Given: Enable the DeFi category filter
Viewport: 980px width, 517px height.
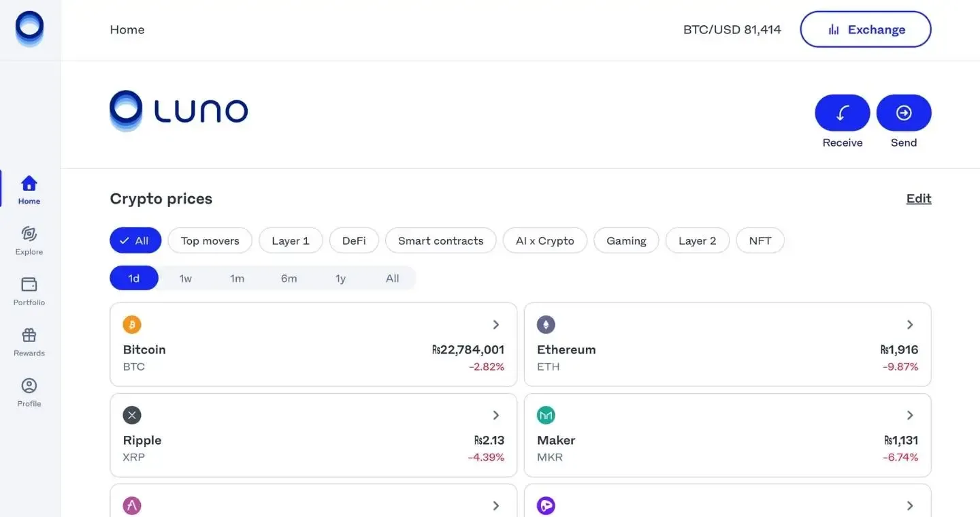Looking at the screenshot, I should click(354, 240).
